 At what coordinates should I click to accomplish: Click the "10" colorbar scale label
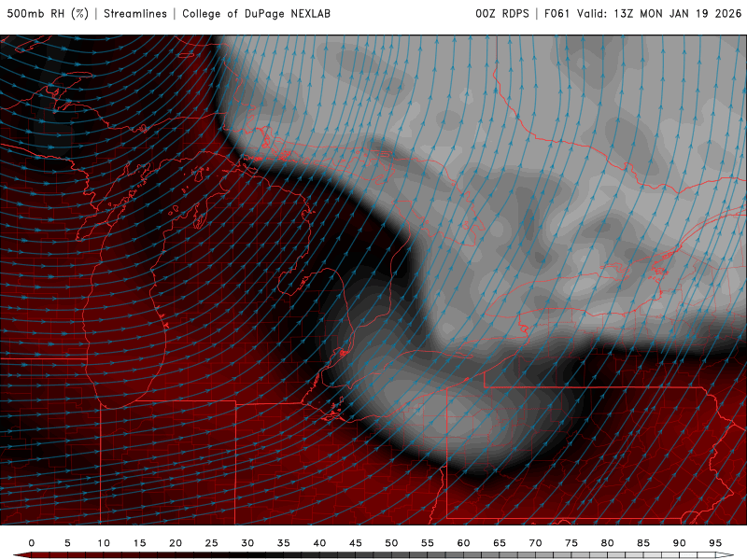(104, 543)
